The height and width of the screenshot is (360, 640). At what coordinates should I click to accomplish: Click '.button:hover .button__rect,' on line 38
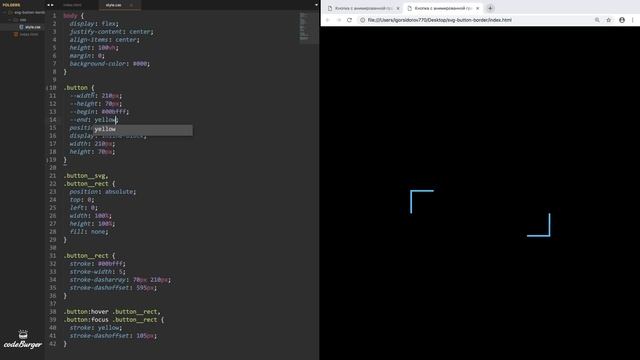click(112, 312)
